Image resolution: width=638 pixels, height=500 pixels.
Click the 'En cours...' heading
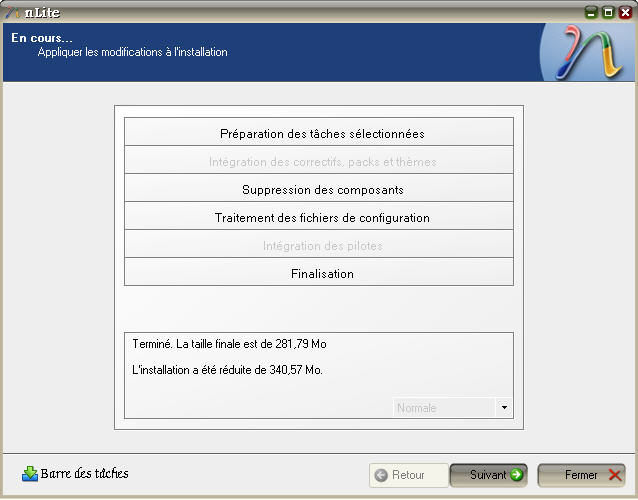coord(42,38)
